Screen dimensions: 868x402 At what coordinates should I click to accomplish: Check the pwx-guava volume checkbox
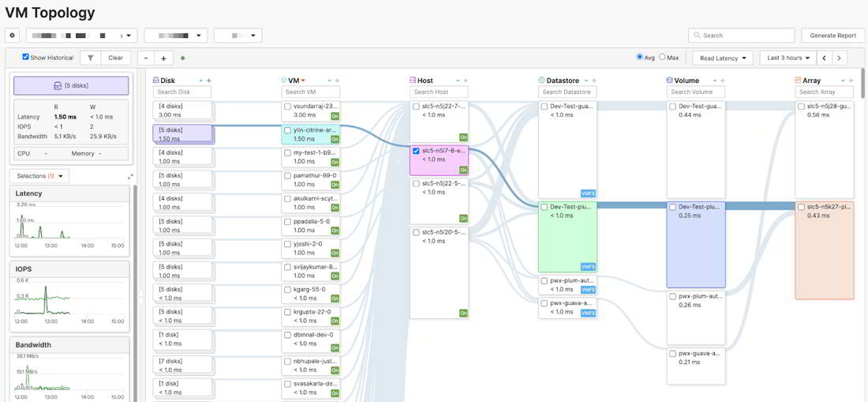pyautogui.click(x=672, y=353)
